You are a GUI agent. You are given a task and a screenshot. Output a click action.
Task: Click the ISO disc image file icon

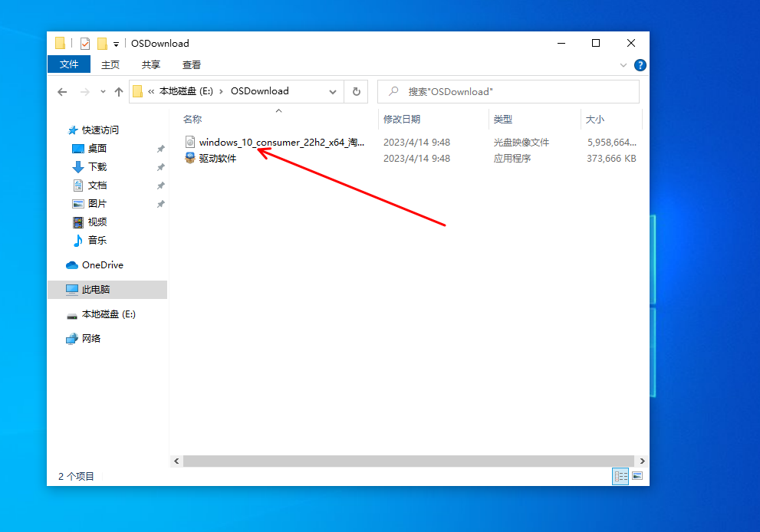coord(190,142)
